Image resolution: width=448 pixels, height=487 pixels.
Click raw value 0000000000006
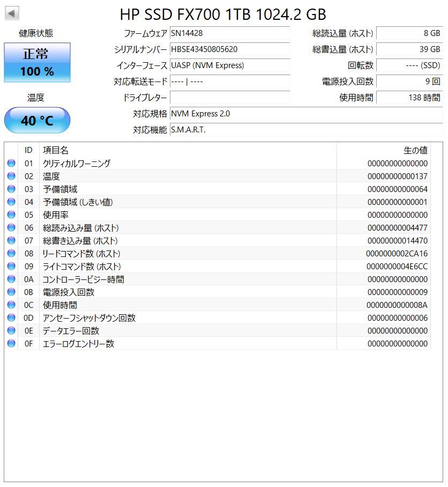point(398,318)
